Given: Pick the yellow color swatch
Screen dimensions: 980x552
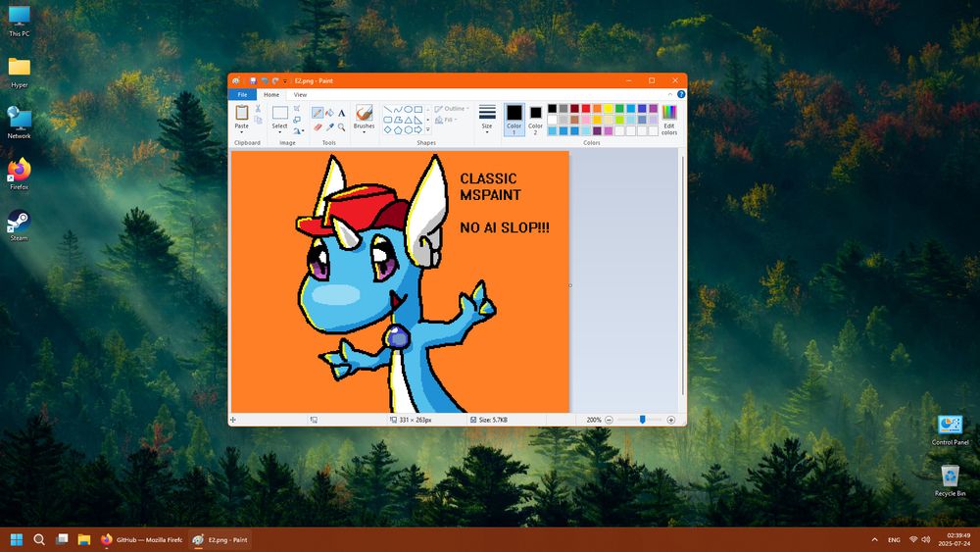Looking at the screenshot, I should tap(609, 108).
